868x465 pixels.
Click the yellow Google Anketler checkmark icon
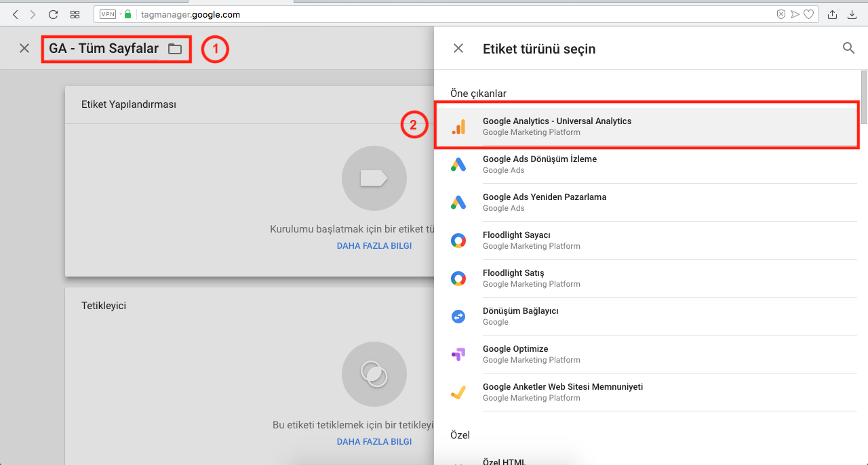click(x=459, y=392)
